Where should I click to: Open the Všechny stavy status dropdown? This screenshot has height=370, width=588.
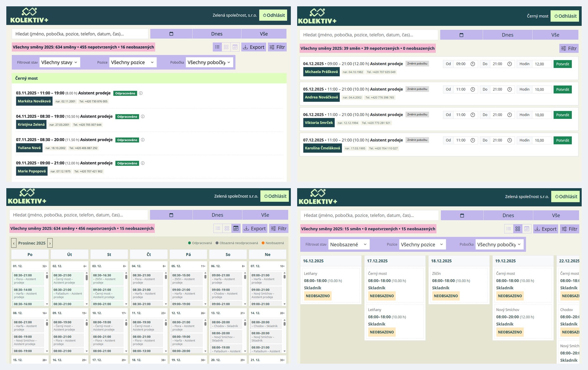click(x=59, y=63)
